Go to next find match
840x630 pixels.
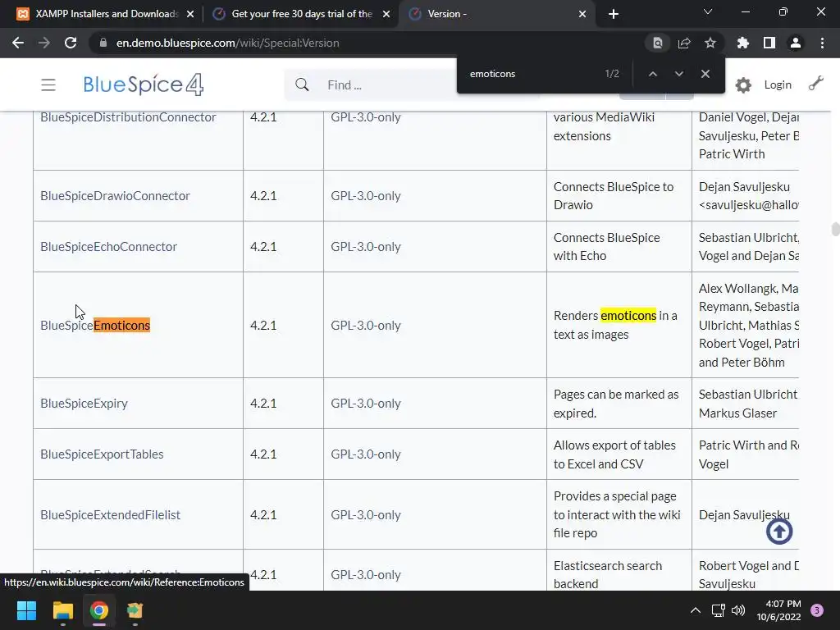[678, 74]
